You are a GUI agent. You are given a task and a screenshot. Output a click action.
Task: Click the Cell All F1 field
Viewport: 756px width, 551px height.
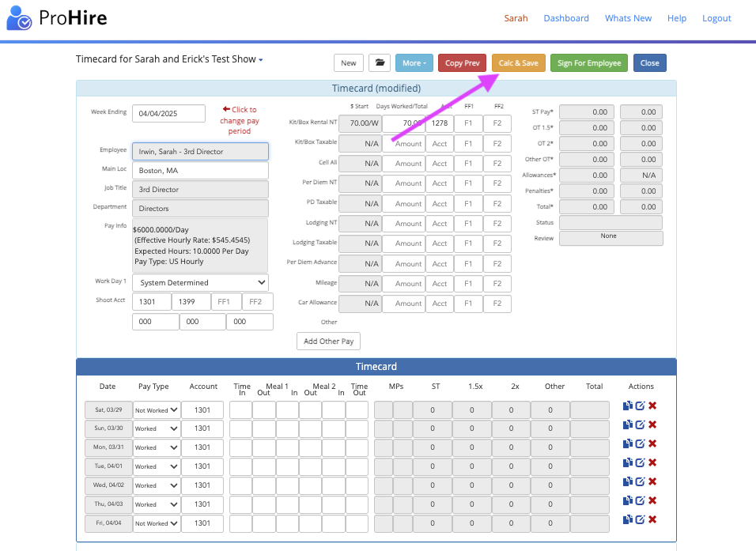click(468, 164)
